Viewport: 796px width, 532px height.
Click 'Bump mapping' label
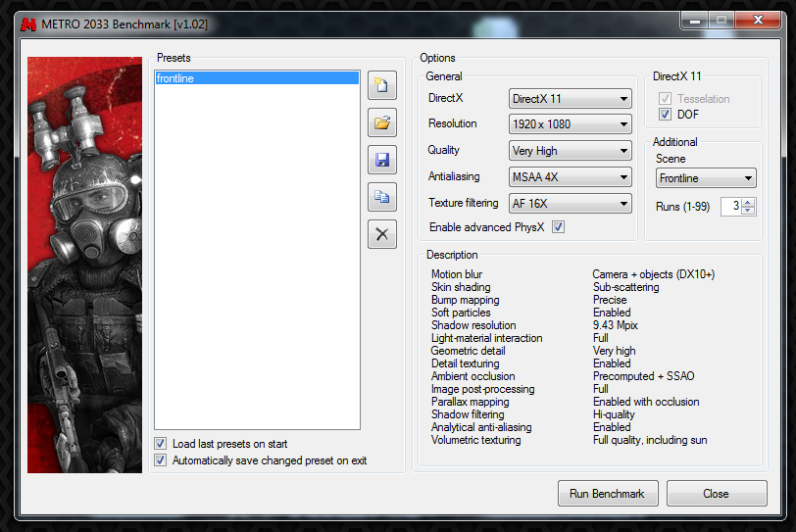coord(465,300)
